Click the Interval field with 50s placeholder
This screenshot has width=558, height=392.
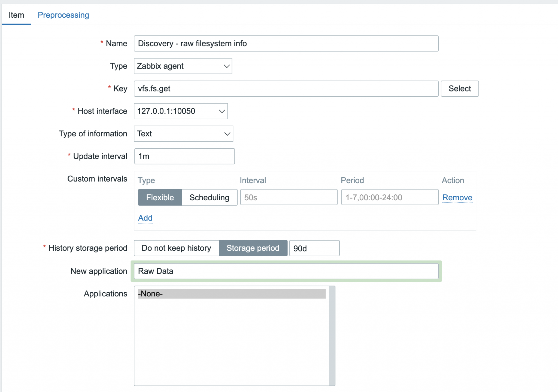click(289, 197)
